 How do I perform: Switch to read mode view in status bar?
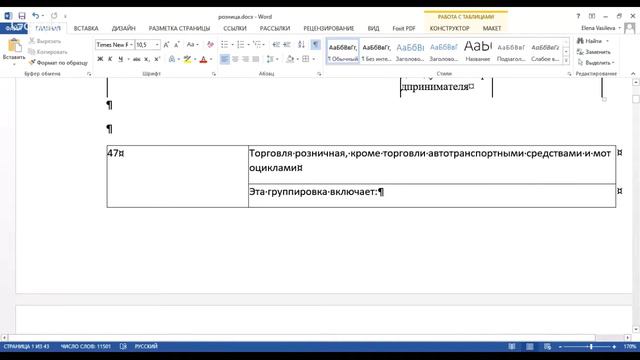pyautogui.click(x=512, y=347)
